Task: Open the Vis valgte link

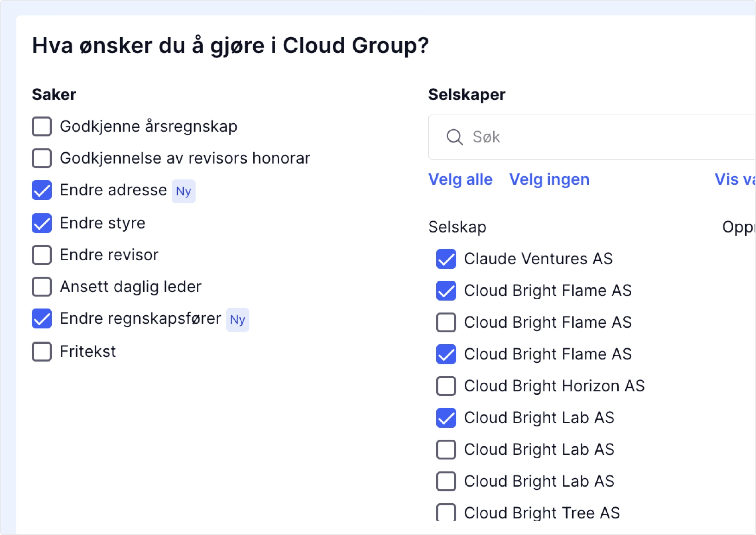Action: pyautogui.click(x=735, y=180)
